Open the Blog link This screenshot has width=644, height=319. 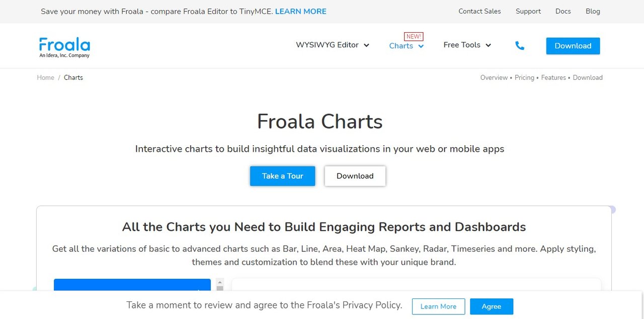593,11
